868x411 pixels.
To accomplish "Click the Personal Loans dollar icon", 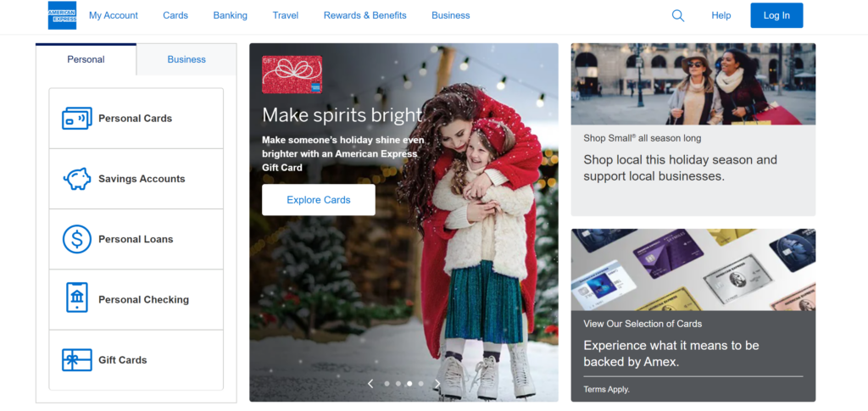I will 77,239.
